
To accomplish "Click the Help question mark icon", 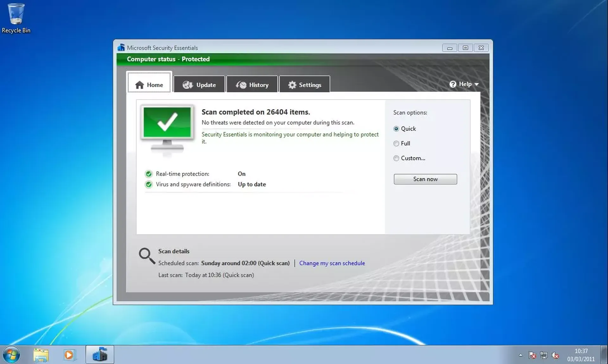I will [x=453, y=84].
